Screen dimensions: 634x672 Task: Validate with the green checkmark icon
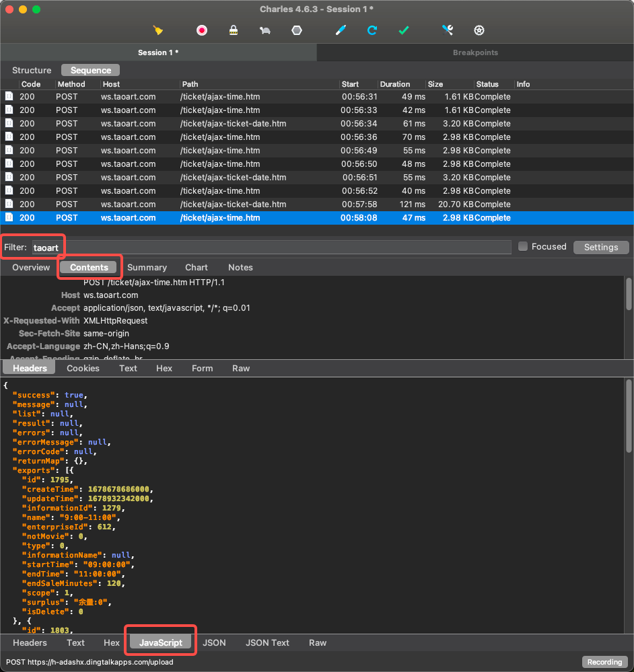click(404, 30)
